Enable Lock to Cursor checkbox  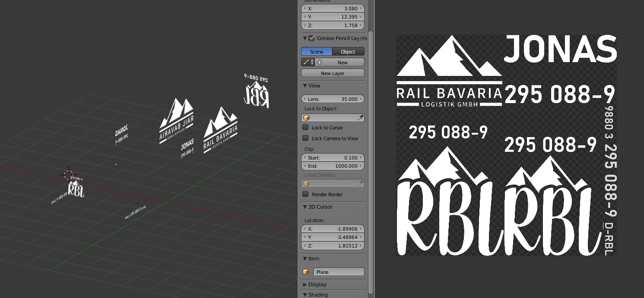click(305, 128)
